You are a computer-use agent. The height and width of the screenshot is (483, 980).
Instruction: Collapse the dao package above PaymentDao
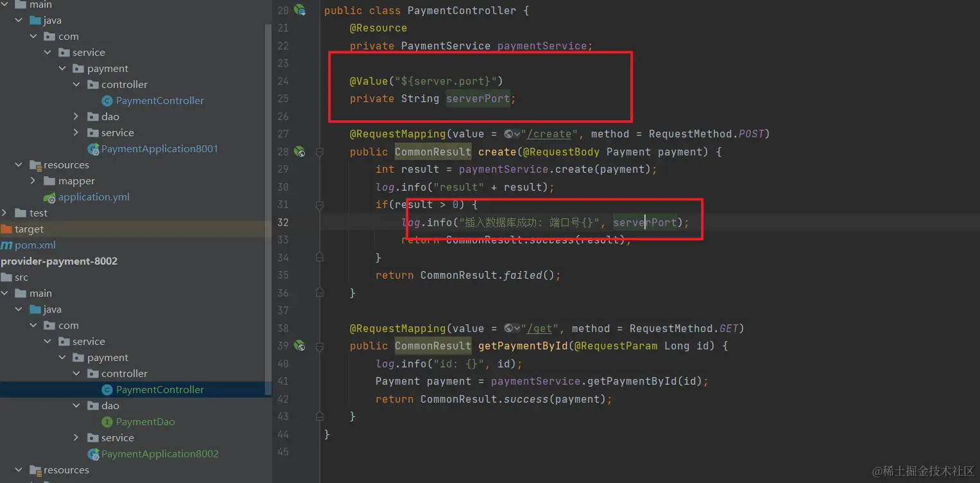tap(76, 406)
